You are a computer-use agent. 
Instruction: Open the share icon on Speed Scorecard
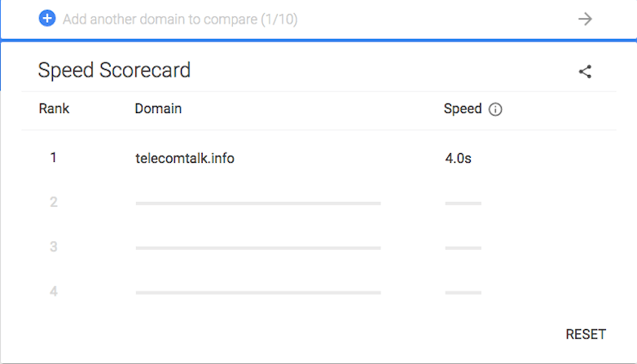pos(585,72)
